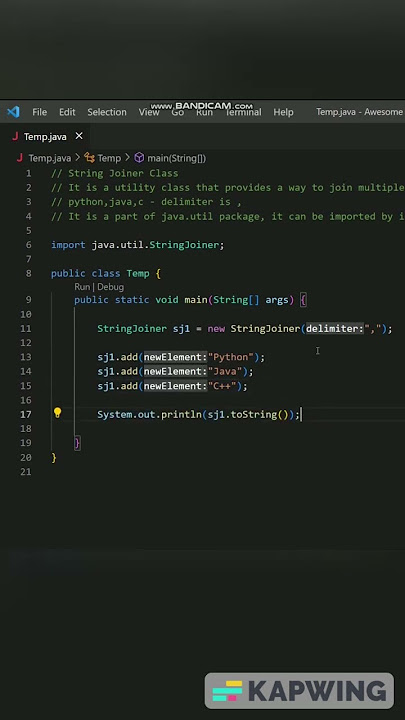Click the "Java" string literal
The width and height of the screenshot is (405, 720).
pyautogui.click(x=225, y=371)
